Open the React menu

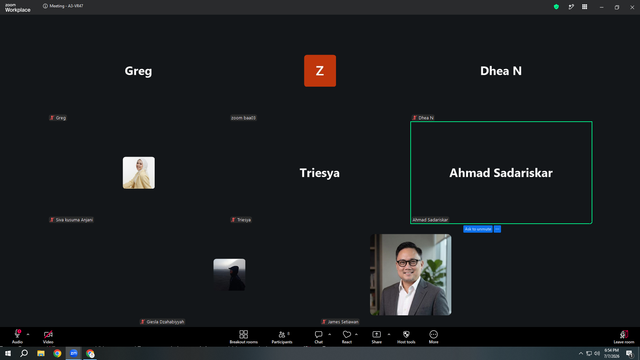347,337
